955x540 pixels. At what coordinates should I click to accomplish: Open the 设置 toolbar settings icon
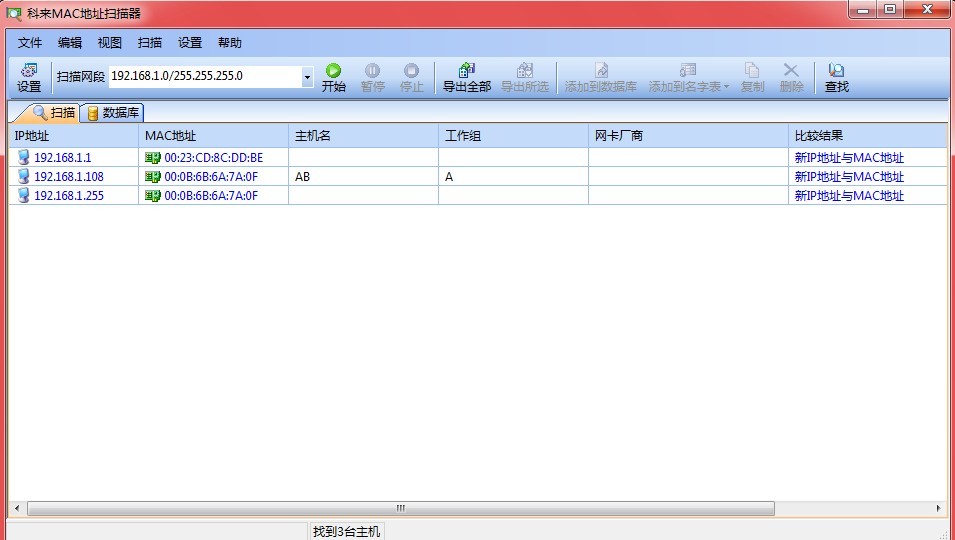coord(29,77)
